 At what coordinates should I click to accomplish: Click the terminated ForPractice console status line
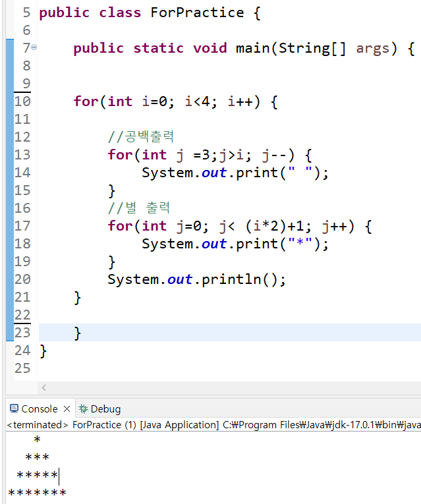[213, 425]
